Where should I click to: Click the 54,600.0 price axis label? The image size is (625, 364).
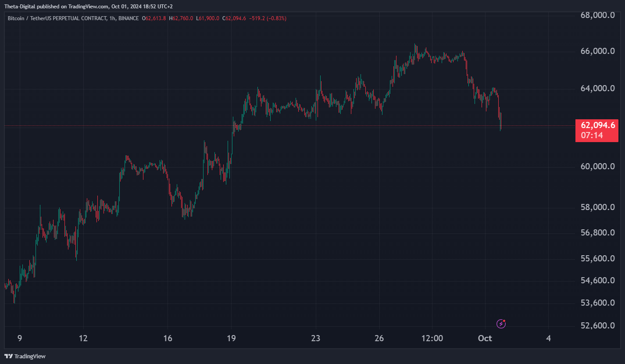[597, 281]
